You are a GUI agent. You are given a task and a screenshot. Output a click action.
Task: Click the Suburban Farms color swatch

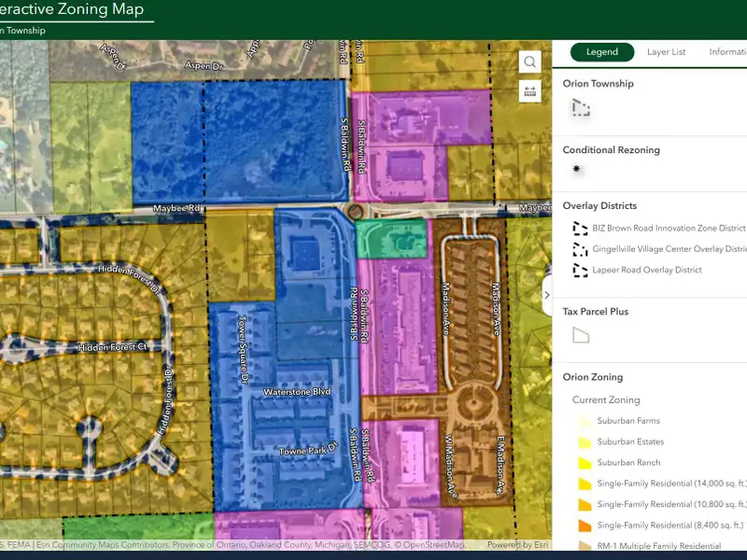(585, 421)
